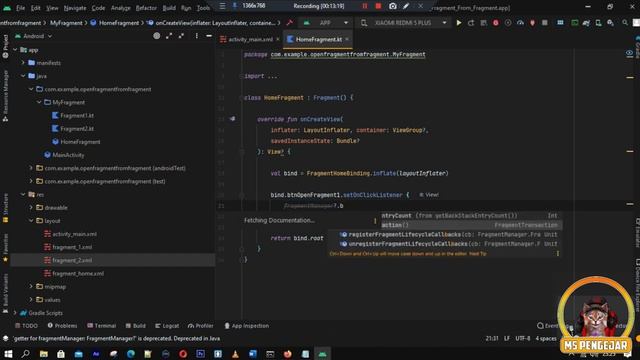Hide the Project tool window

pos(209,36)
